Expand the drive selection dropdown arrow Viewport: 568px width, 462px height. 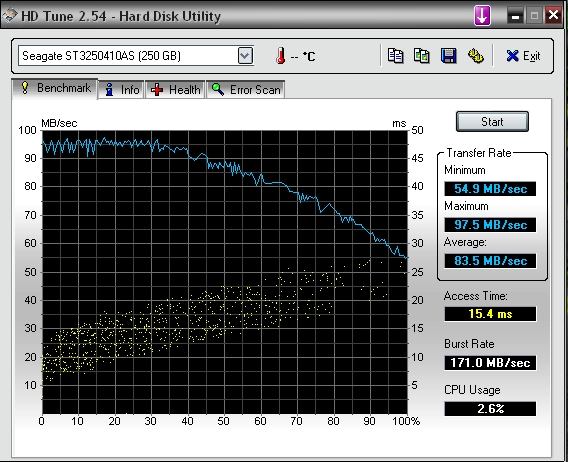tap(245, 56)
